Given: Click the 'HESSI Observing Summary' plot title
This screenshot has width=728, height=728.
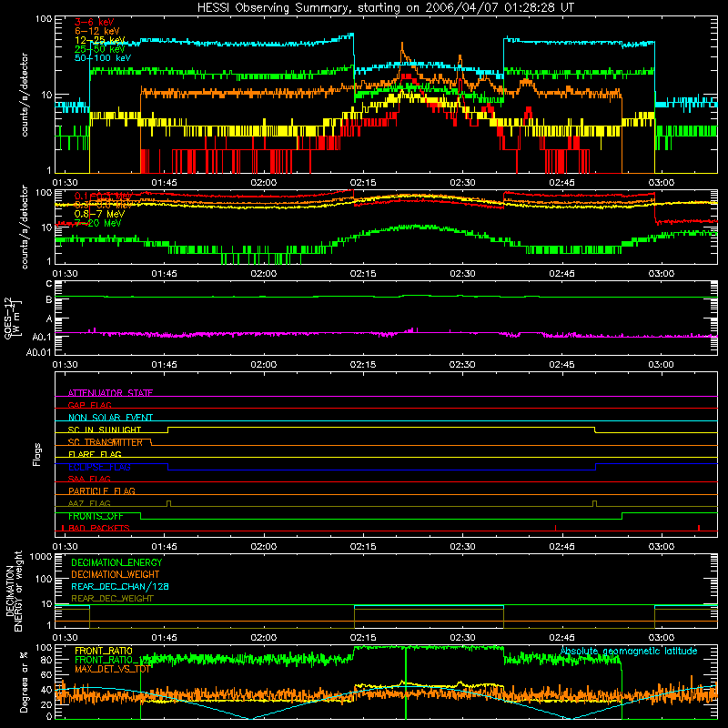Looking at the screenshot, I should coord(386,8).
